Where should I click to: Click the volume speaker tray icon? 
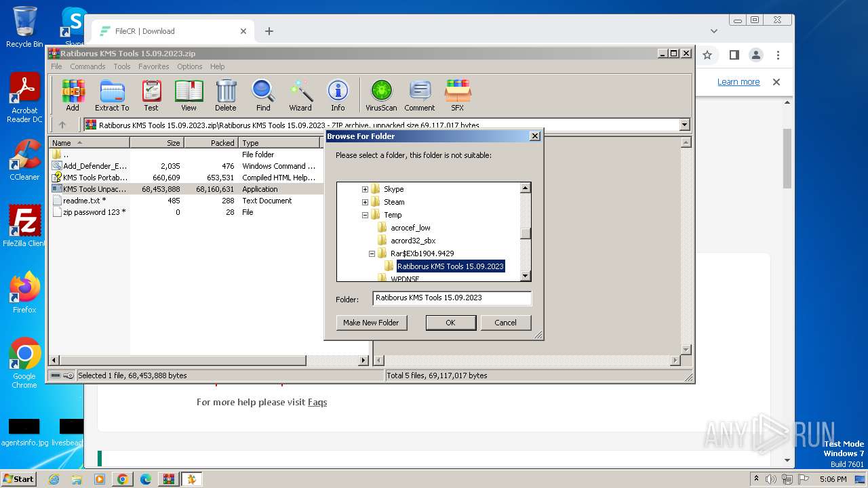click(x=771, y=479)
